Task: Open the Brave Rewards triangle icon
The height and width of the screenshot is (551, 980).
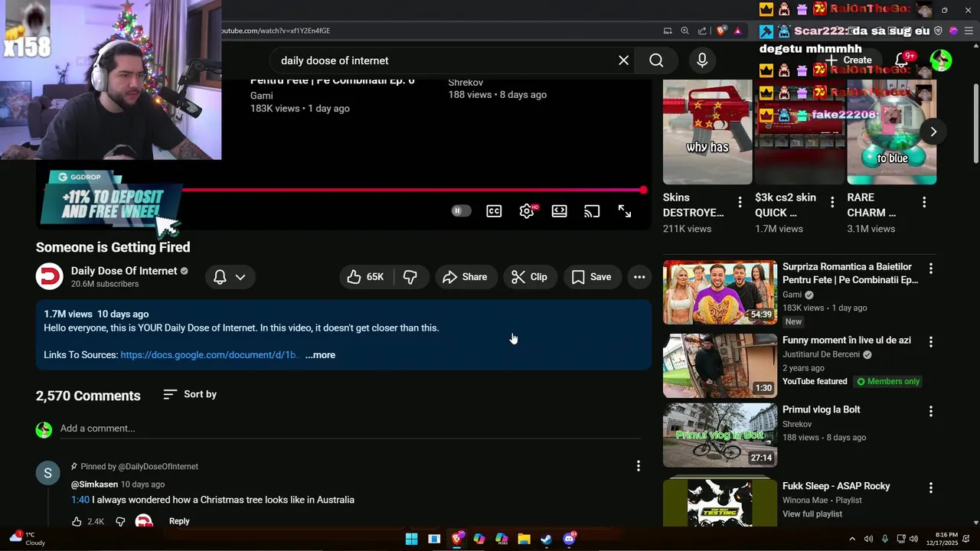Action: coord(737,31)
